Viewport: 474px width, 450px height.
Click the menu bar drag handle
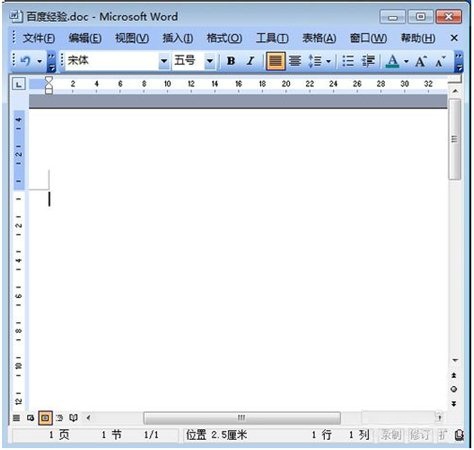click(14, 37)
